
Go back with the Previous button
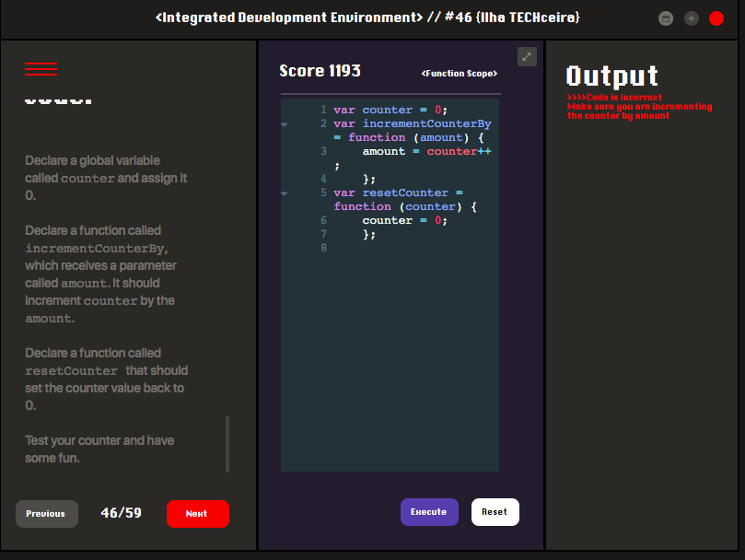point(47,513)
